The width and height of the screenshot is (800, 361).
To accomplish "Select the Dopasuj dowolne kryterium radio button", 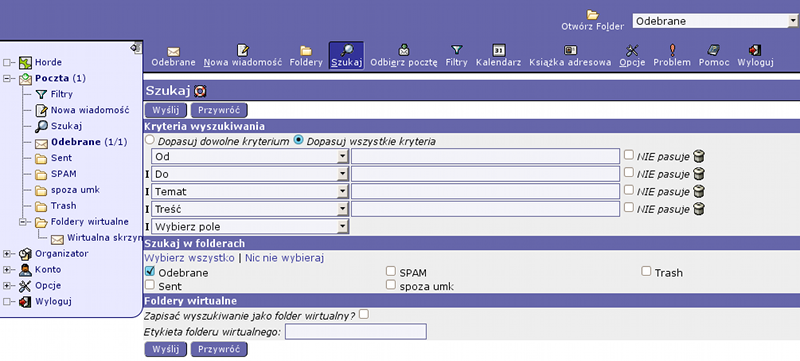I will (149, 140).
